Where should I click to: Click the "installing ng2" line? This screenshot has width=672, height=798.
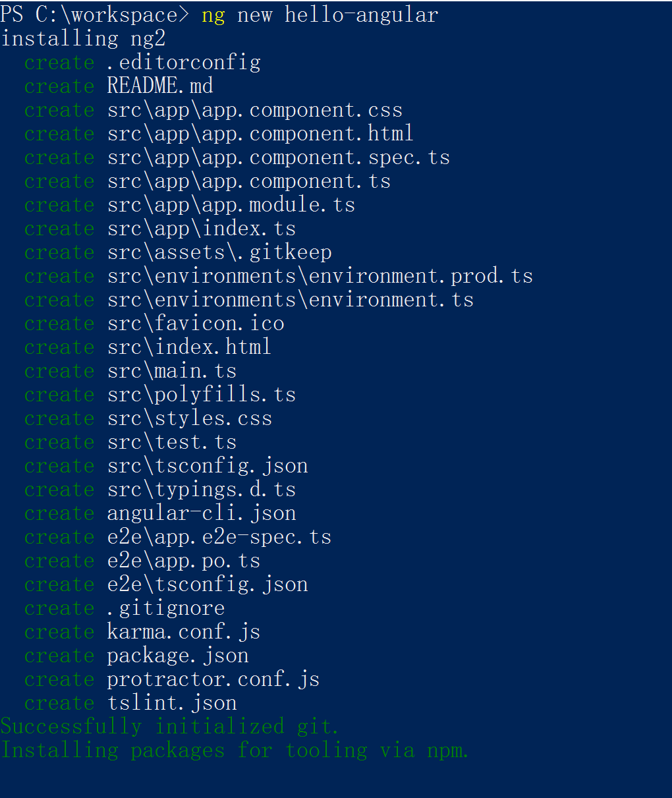point(83,39)
